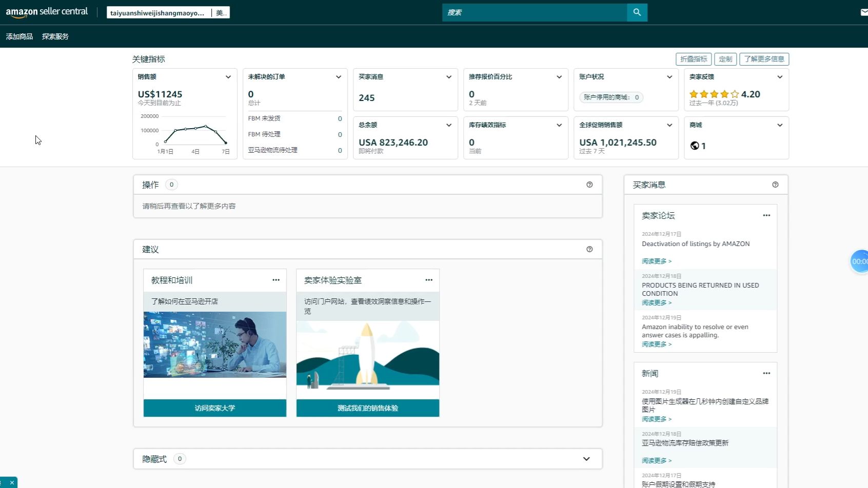Expand the top 买家消息 metric card

tap(449, 77)
